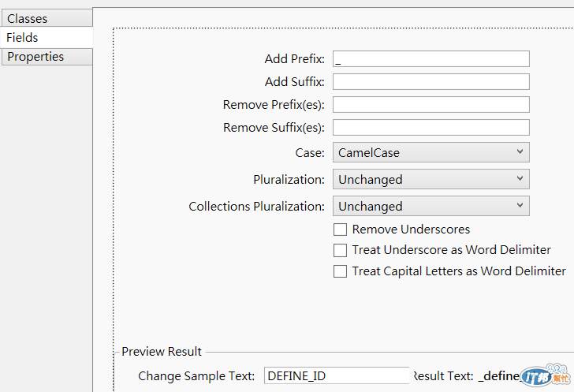Focus the Remove Prefix(es) field
Viewport: 574px width, 392px height.
[430, 104]
